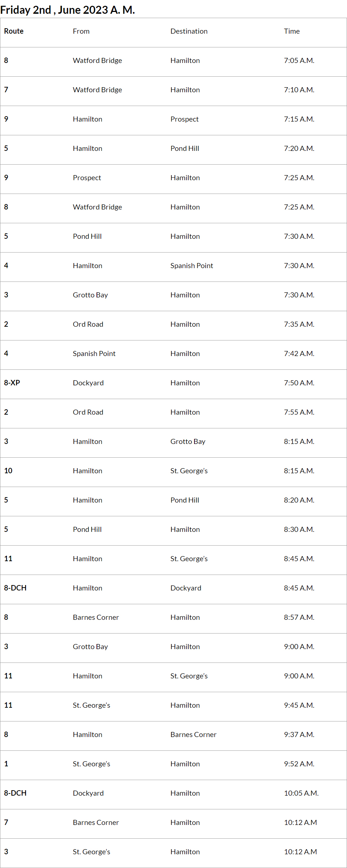The image size is (347, 868).
Task: Click the 9:52 A.M. time cell
Action: [299, 764]
